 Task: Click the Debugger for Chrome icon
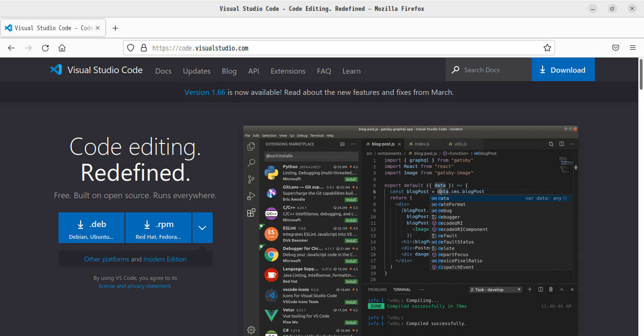pyautogui.click(x=271, y=255)
